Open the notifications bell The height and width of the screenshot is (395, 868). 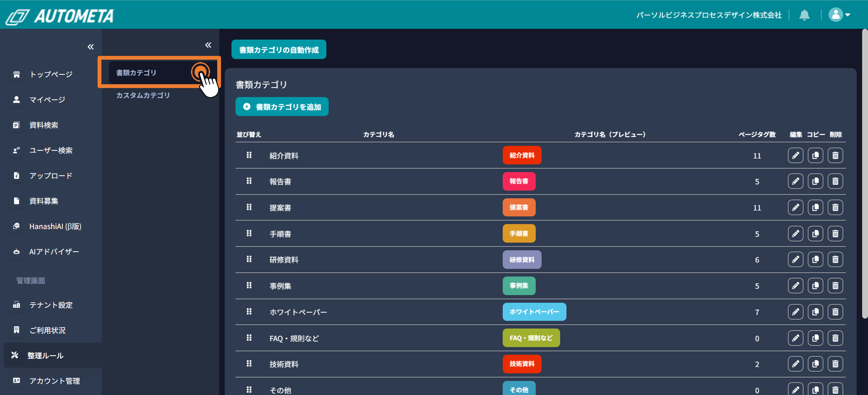point(804,15)
